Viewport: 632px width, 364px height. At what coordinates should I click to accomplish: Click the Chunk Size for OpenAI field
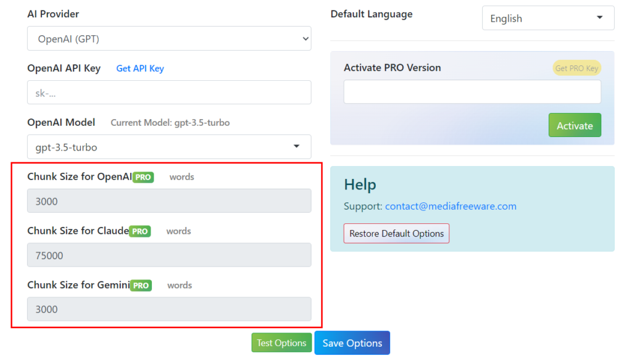[x=169, y=201]
